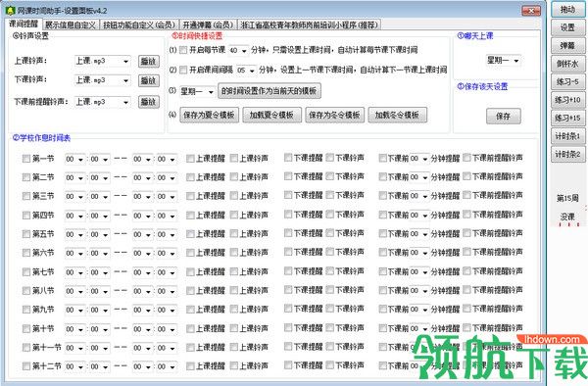Play the 上课铃声 sound with 播放
588x386 pixels.
point(149,61)
